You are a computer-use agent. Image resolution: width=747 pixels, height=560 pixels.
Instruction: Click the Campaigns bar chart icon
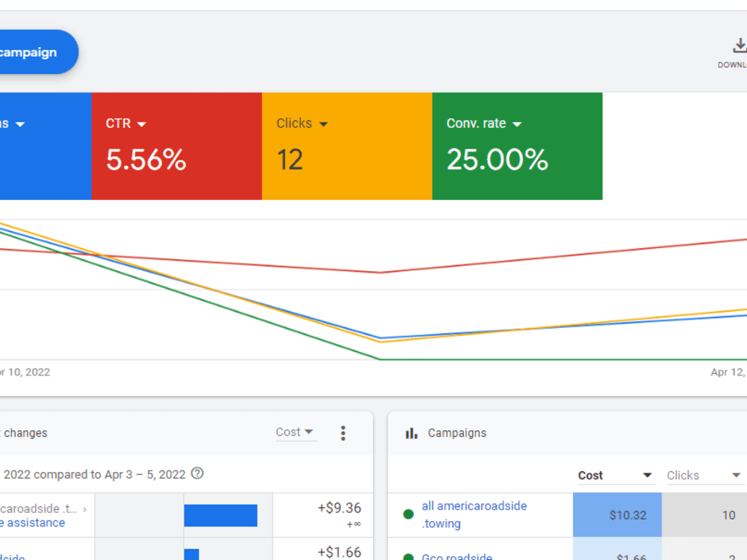[x=411, y=433]
